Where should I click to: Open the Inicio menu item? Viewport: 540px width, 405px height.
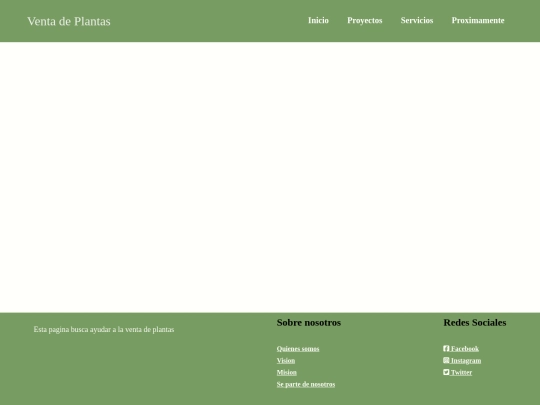(318, 21)
